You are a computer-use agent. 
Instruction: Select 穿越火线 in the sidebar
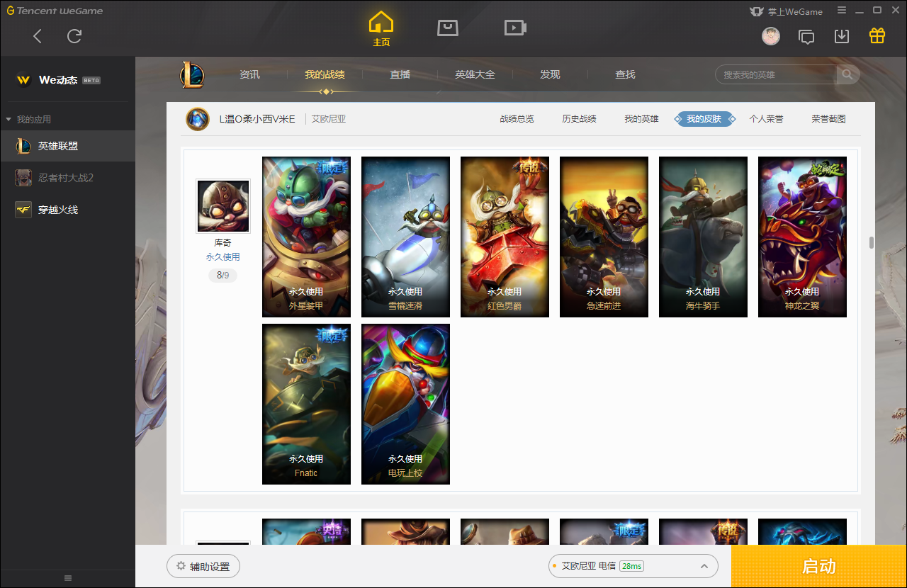[x=57, y=210]
